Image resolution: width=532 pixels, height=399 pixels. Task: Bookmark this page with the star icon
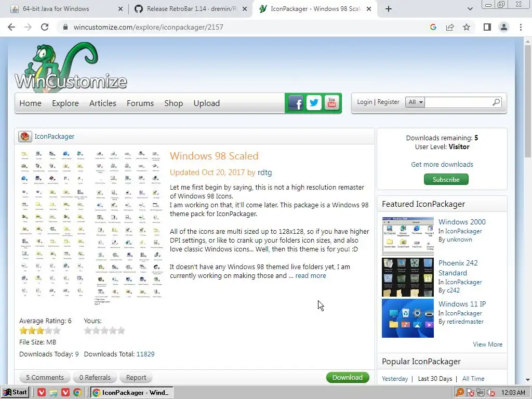[x=467, y=27]
